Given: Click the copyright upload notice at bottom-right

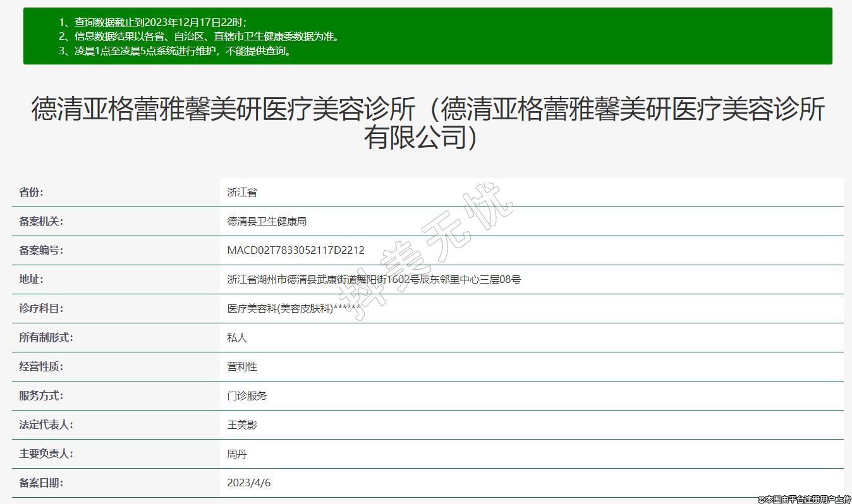Looking at the screenshot, I should click(x=804, y=499).
